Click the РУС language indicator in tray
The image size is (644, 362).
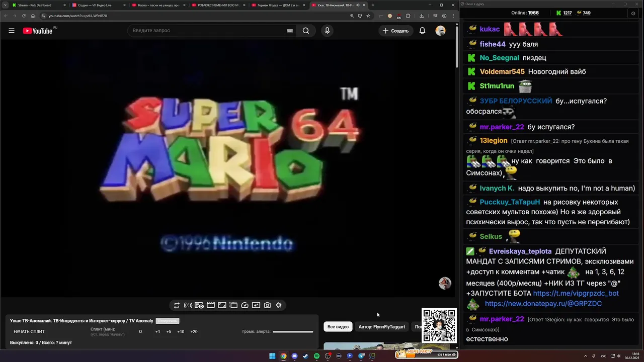pos(603,356)
